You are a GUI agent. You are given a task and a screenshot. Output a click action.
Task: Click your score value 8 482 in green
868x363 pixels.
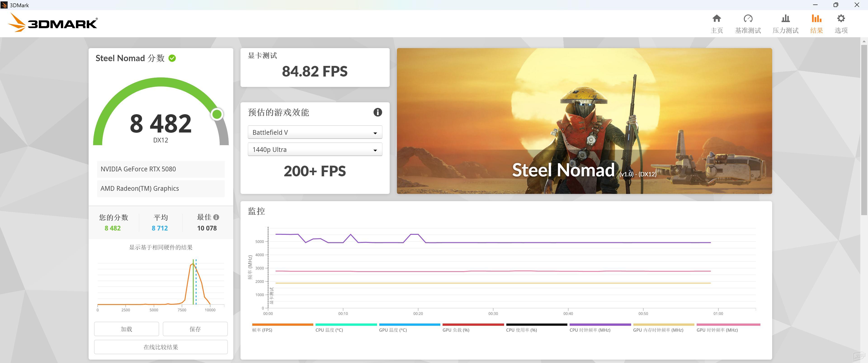(x=113, y=228)
